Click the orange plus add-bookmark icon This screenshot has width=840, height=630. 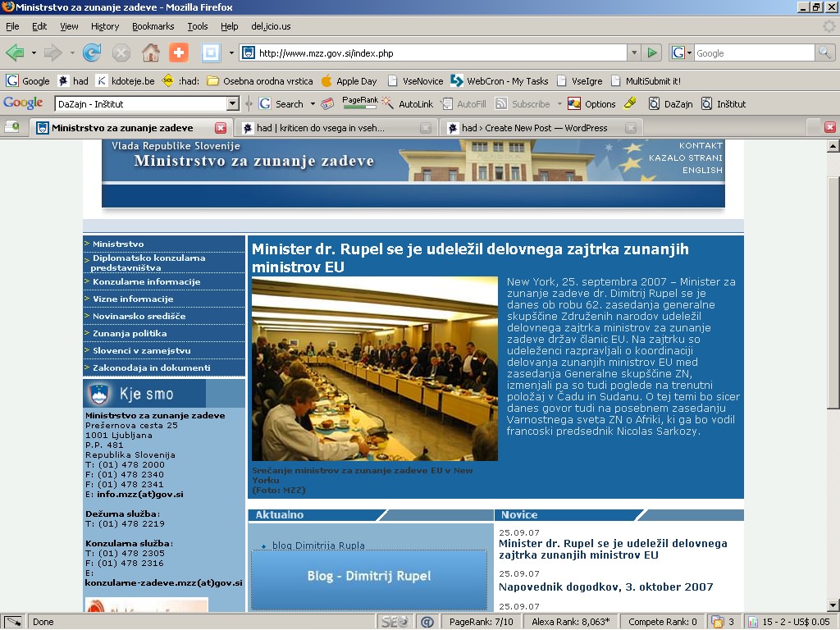click(179, 52)
